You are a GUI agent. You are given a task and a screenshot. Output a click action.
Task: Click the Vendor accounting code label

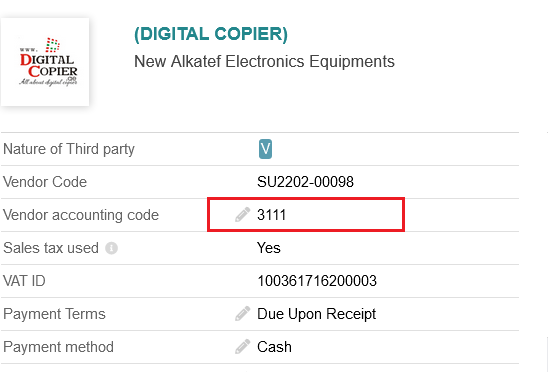(x=81, y=215)
